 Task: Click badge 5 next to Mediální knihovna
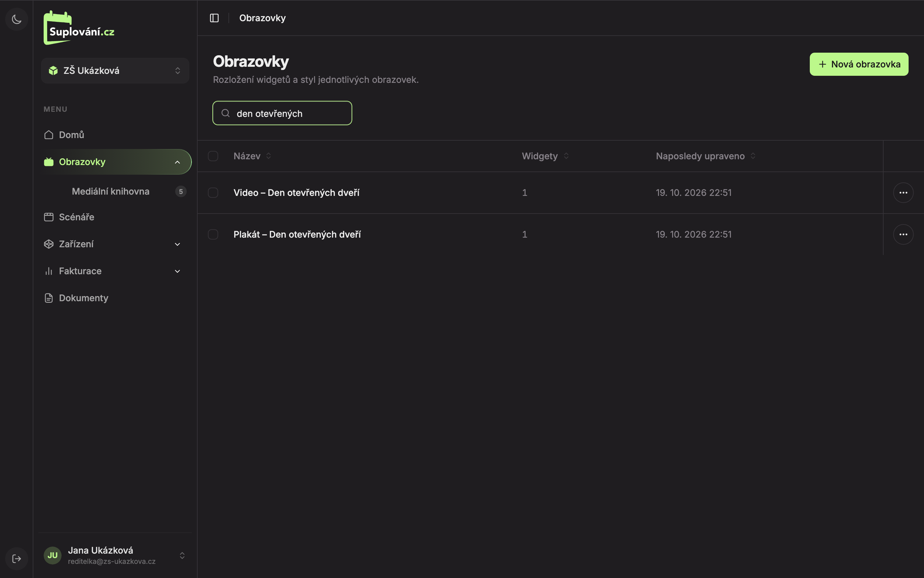[181, 191]
